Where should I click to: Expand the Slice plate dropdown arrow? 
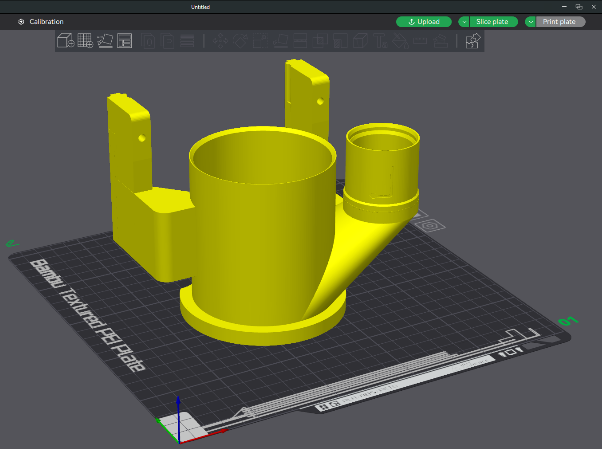click(464, 21)
